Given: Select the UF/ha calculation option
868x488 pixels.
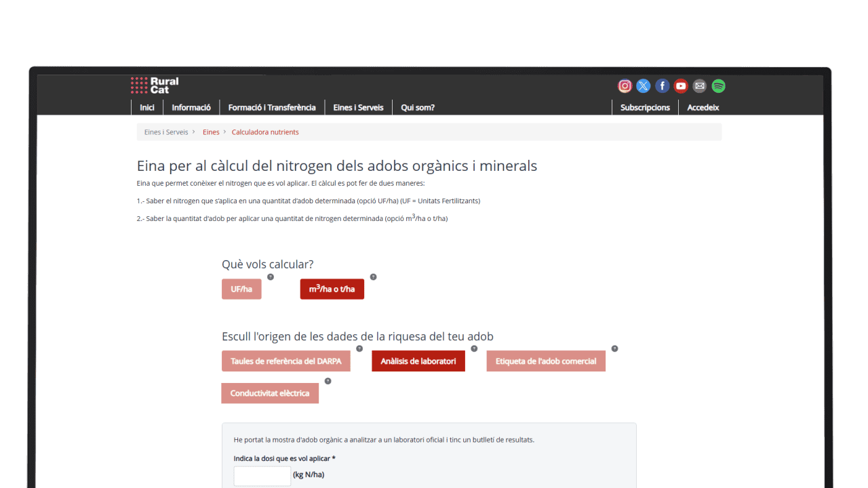Looking at the screenshot, I should (x=241, y=289).
